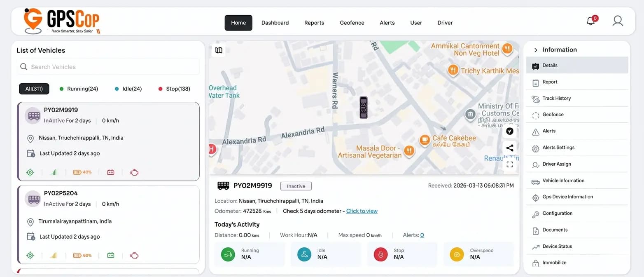Screen dimensions: 644x277
Task: Click GPS target icon on PY02M9919 card
Action: [30, 172]
